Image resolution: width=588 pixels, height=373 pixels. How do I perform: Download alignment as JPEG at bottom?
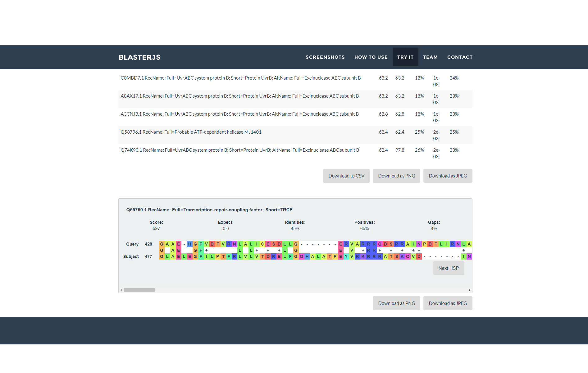(448, 303)
